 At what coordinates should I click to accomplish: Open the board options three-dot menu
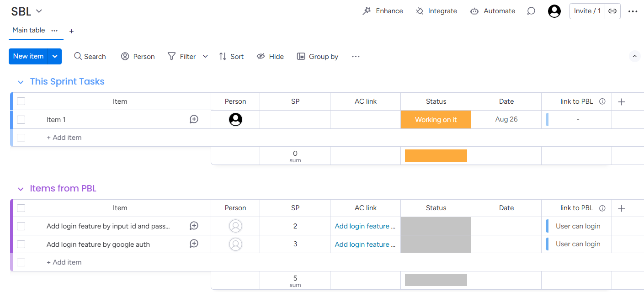tap(633, 11)
